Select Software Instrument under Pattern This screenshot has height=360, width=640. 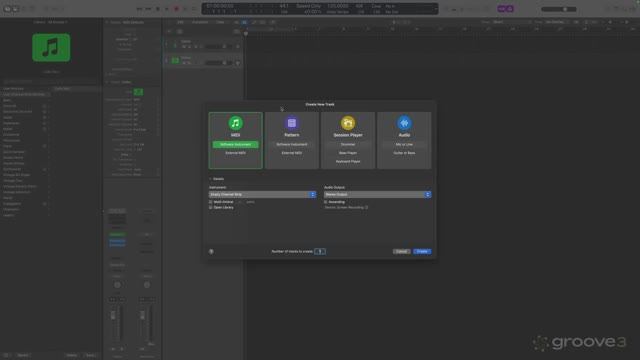point(292,144)
